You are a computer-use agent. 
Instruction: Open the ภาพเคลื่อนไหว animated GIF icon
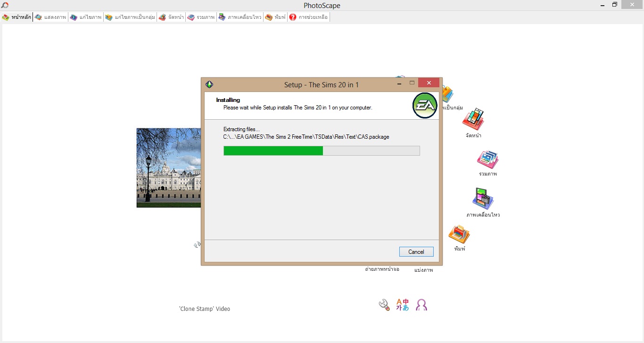pyautogui.click(x=483, y=199)
